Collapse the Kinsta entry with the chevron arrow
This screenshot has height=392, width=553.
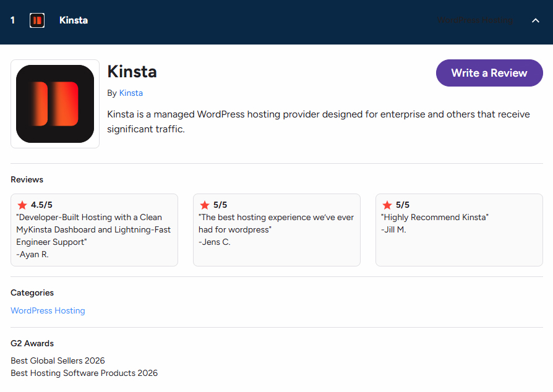tap(536, 20)
